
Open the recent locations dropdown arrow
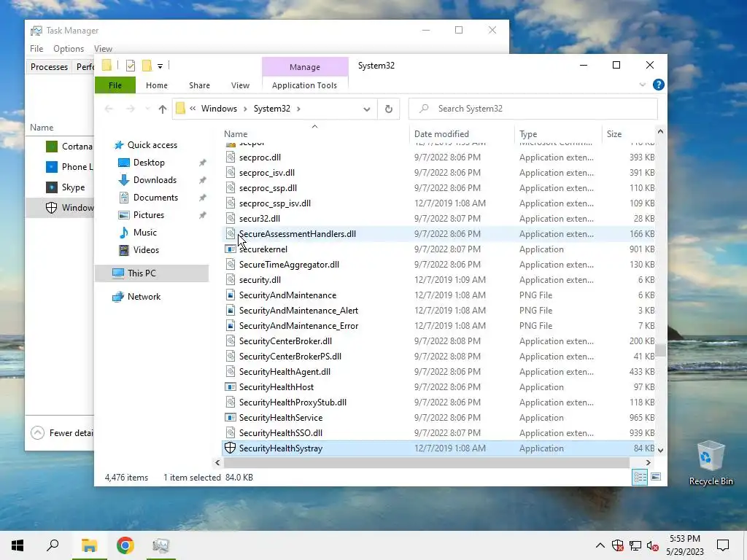pyautogui.click(x=147, y=109)
